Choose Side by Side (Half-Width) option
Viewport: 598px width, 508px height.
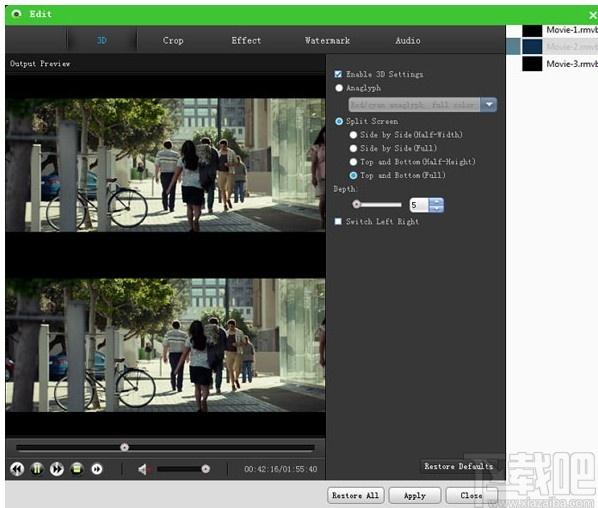point(353,135)
